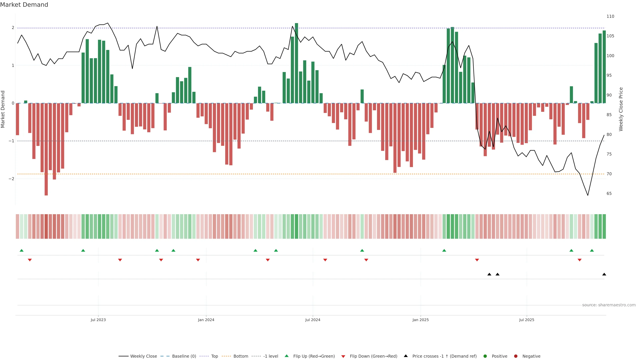Click the green Positive legend dot
The width and height of the screenshot is (644, 362).
click(485, 356)
